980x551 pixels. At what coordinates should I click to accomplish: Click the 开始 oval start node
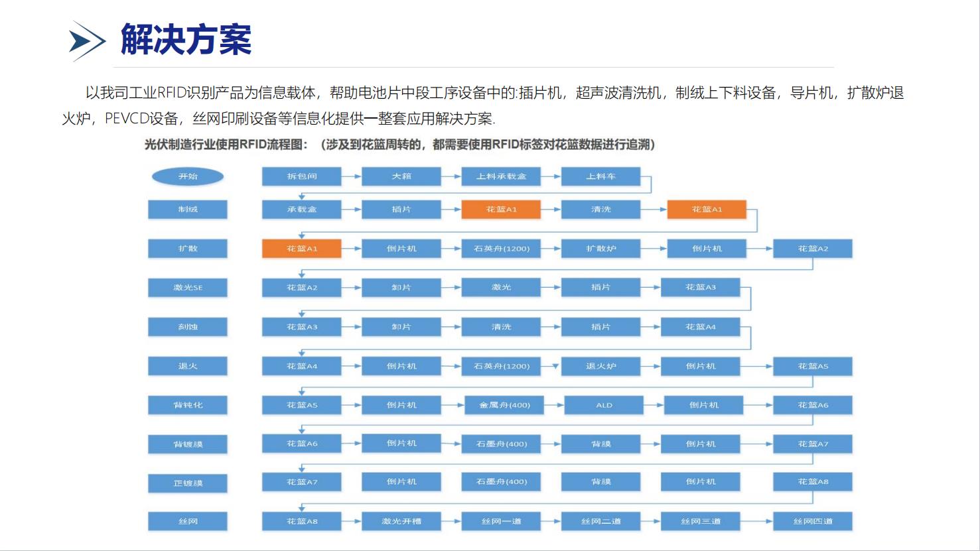pos(188,176)
